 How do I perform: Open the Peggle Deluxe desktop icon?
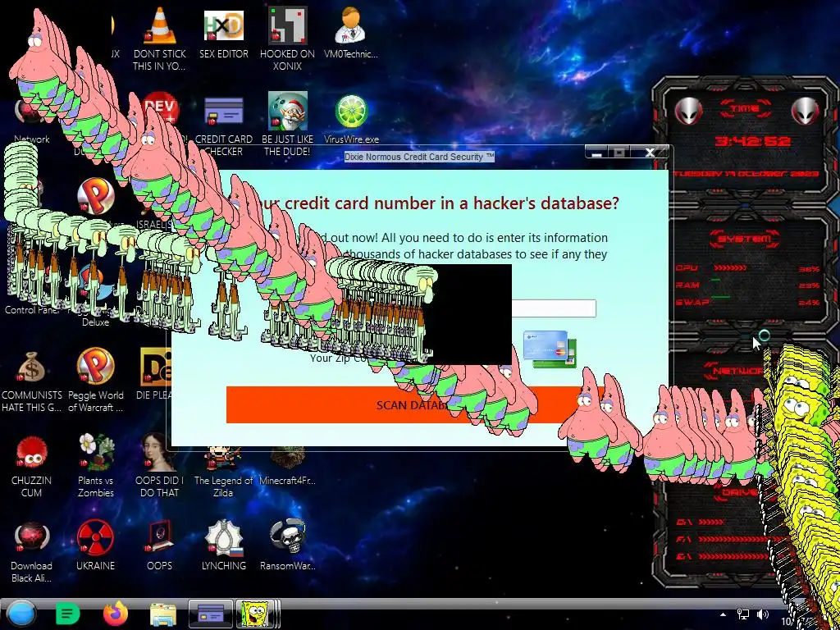pos(95,195)
